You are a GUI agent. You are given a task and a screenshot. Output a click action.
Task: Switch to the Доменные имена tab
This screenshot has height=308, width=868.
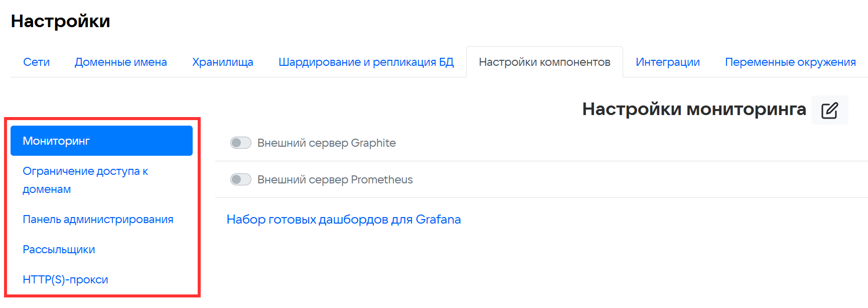tap(121, 62)
